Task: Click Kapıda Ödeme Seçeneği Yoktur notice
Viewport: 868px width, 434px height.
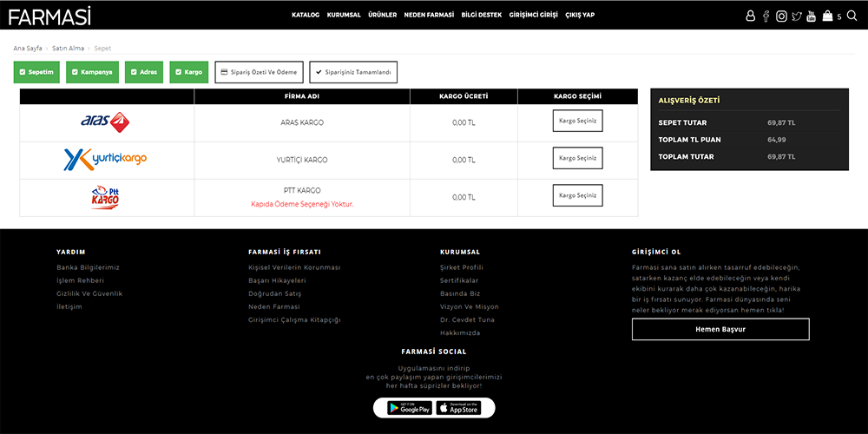Action: pos(302,204)
